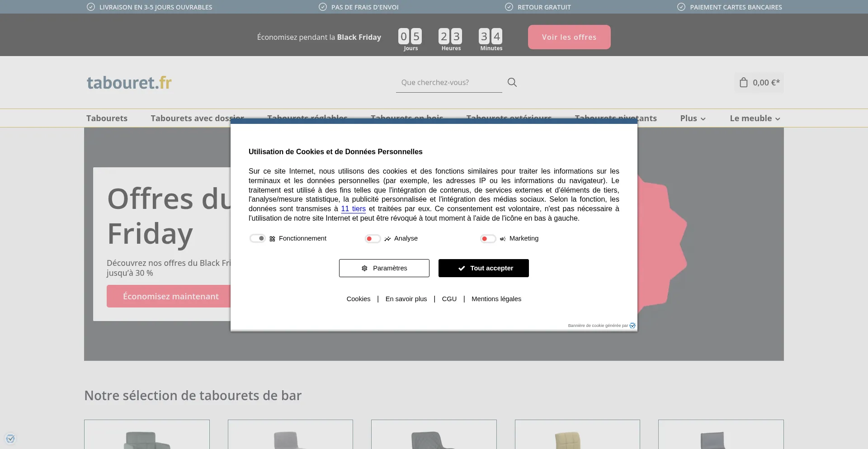Click the search magnifying glass icon
Image resolution: width=868 pixels, height=449 pixels.
tap(512, 82)
